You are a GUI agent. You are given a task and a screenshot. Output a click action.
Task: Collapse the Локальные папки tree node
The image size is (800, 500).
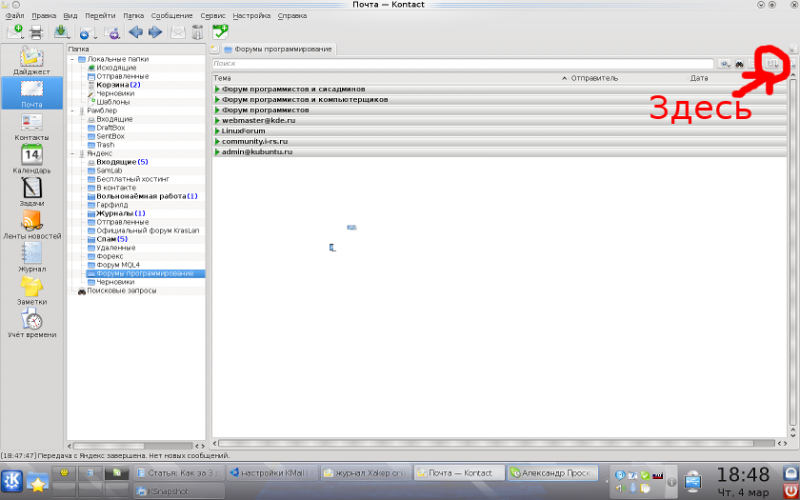[72, 59]
